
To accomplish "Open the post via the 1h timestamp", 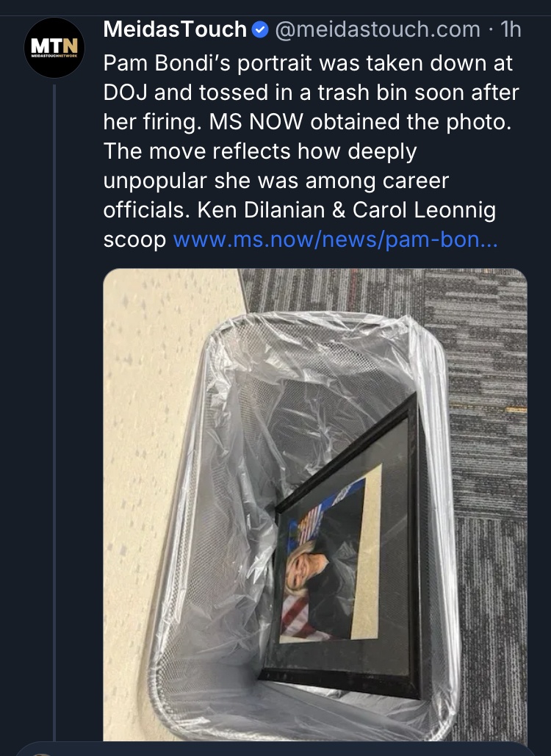I will coord(510,30).
